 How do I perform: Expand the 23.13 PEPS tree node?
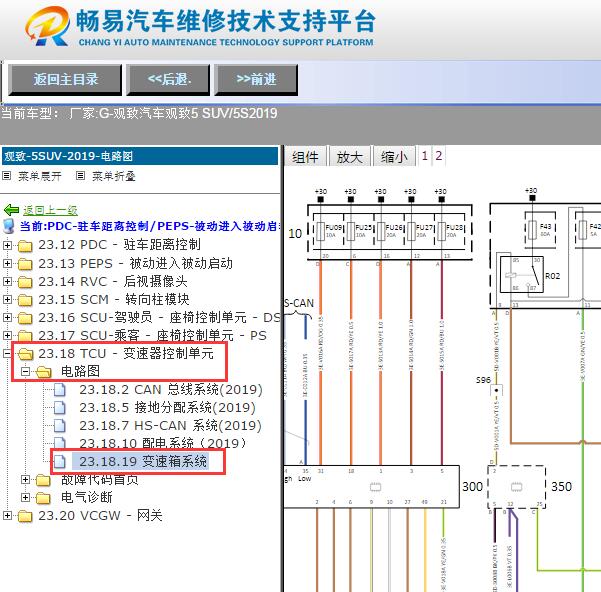(x=7, y=264)
